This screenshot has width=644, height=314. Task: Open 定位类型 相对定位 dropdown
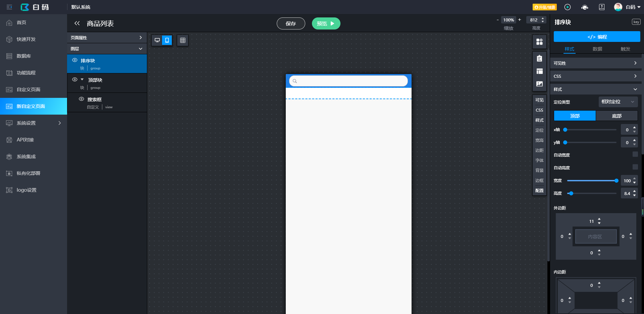618,102
